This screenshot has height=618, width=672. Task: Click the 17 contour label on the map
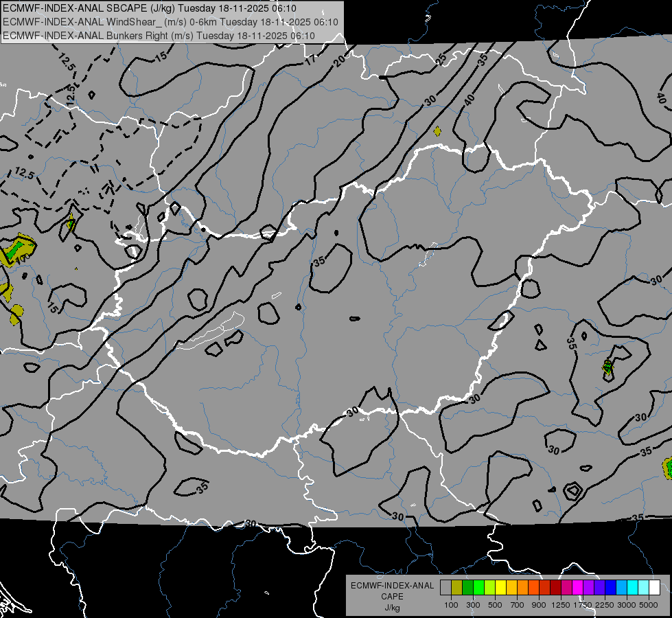(310, 60)
